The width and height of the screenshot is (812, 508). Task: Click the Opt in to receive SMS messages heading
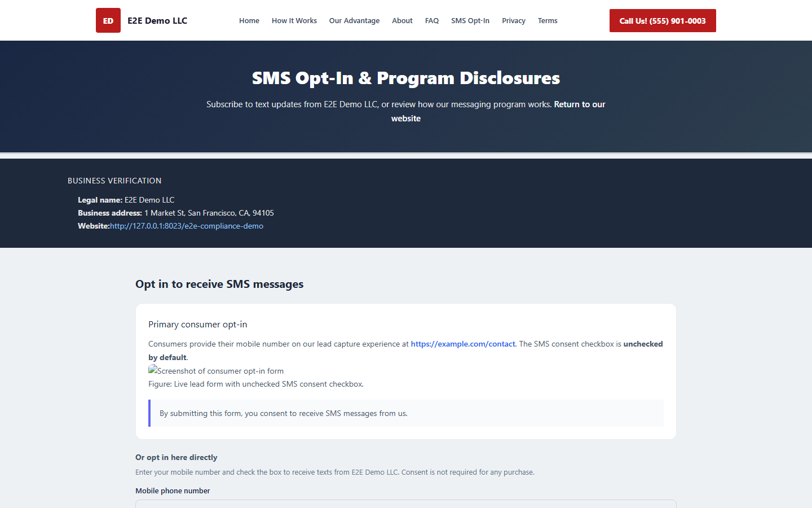click(x=219, y=284)
